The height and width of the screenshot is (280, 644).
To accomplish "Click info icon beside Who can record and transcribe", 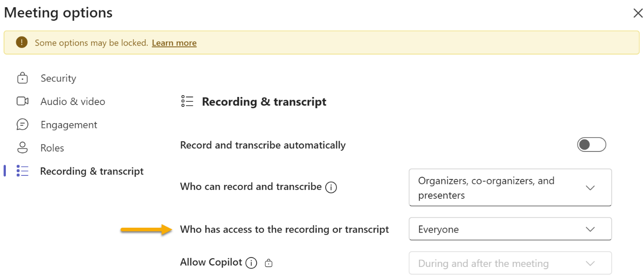I will tap(331, 187).
